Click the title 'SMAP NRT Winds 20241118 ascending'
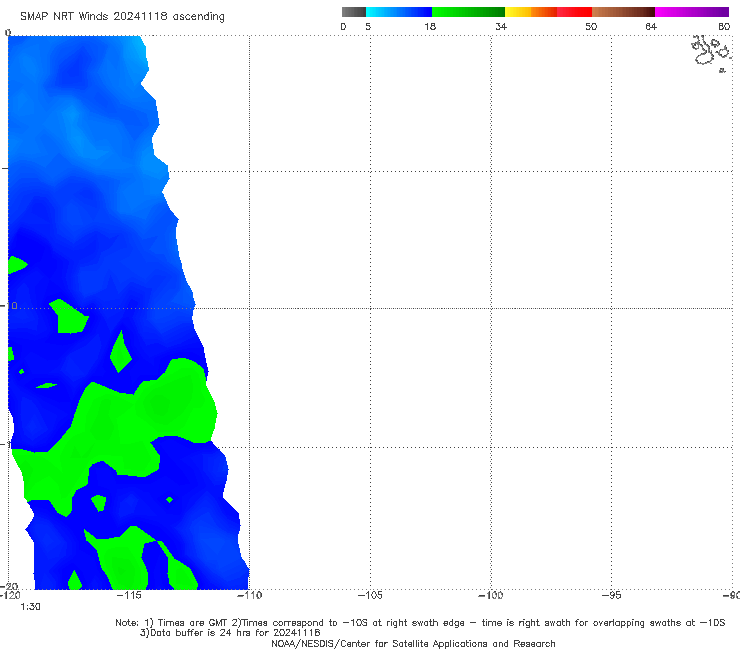 point(122,16)
